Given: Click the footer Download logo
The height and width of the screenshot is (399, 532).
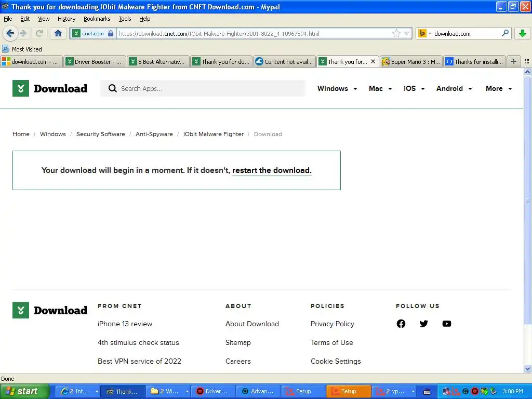Looking at the screenshot, I should [x=50, y=310].
